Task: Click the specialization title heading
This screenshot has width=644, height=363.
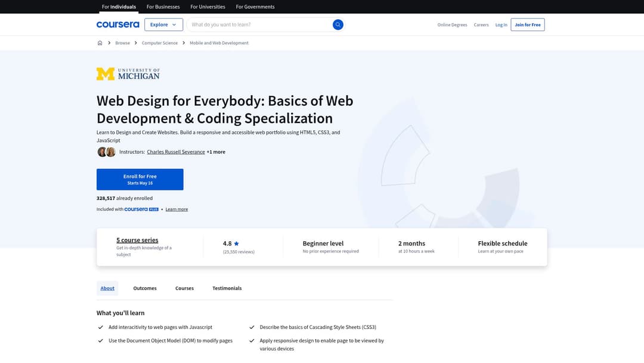Action: click(x=225, y=109)
